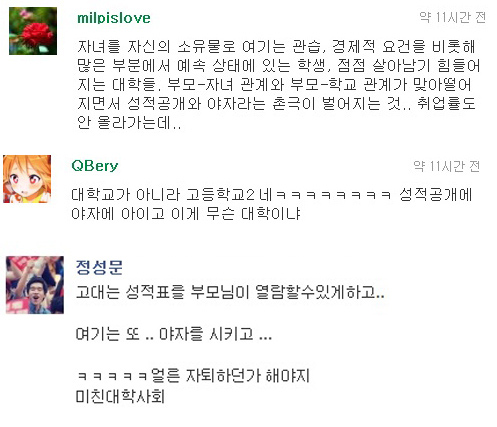Click the line 미친대학사회
Screen dimensions: 497x427
click(x=120, y=396)
